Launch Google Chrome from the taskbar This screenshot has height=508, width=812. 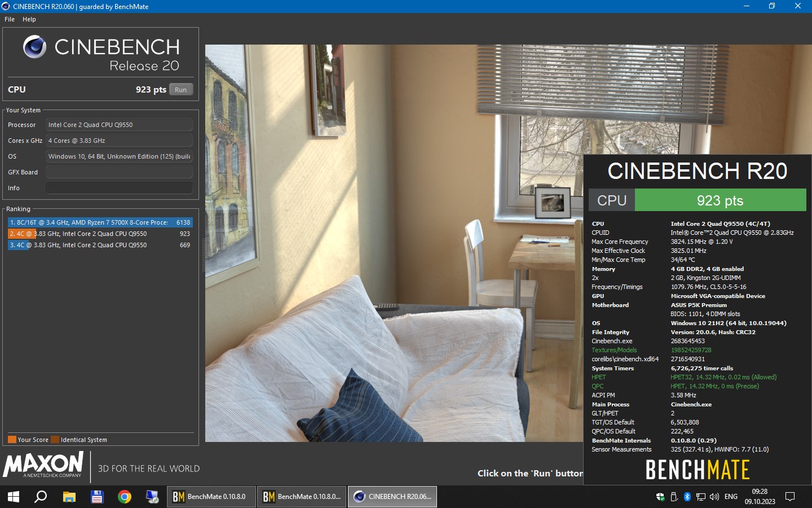(x=125, y=497)
